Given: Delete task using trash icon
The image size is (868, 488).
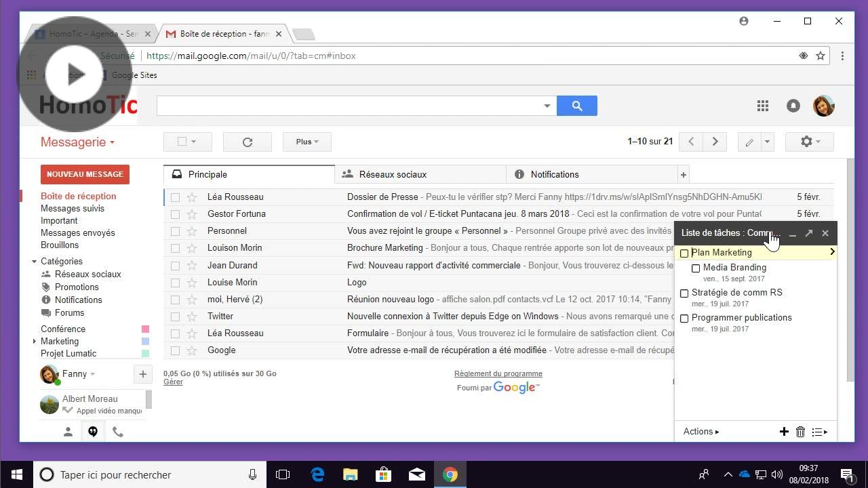Looking at the screenshot, I should coord(800,432).
